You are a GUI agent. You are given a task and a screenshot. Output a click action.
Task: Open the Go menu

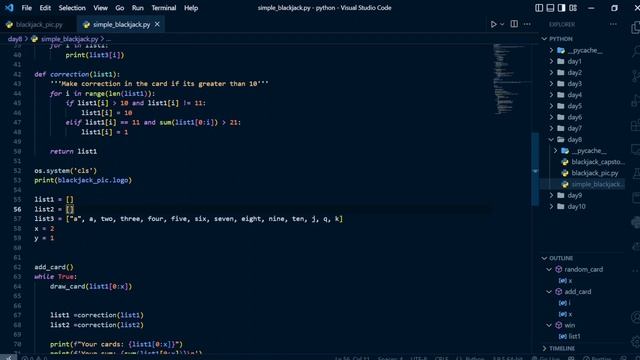click(x=120, y=8)
